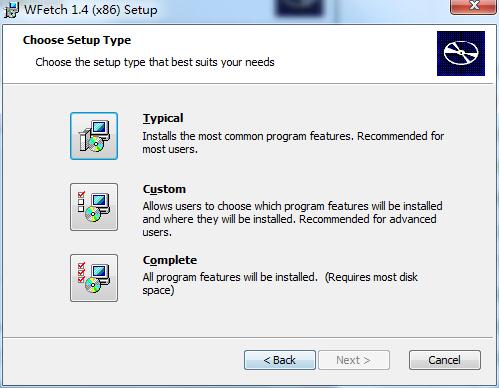
Task: Select the Custom setup icon button
Action: coord(94,207)
